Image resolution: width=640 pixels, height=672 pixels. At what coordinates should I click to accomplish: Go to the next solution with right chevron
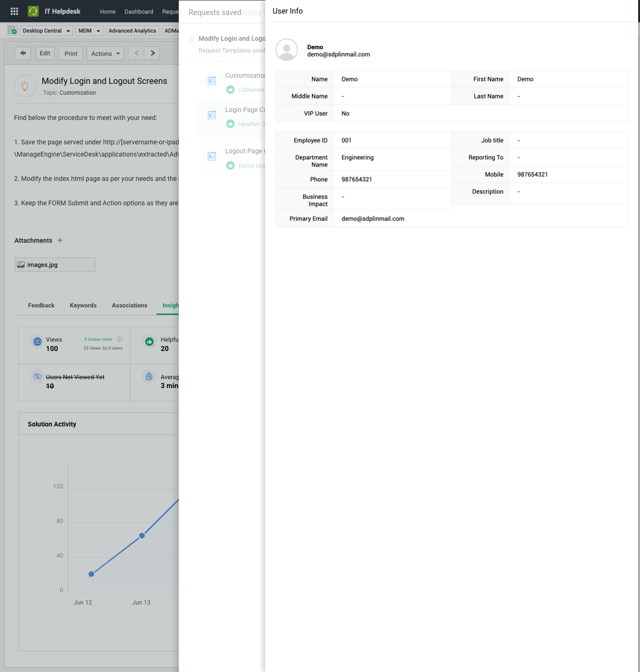click(152, 53)
